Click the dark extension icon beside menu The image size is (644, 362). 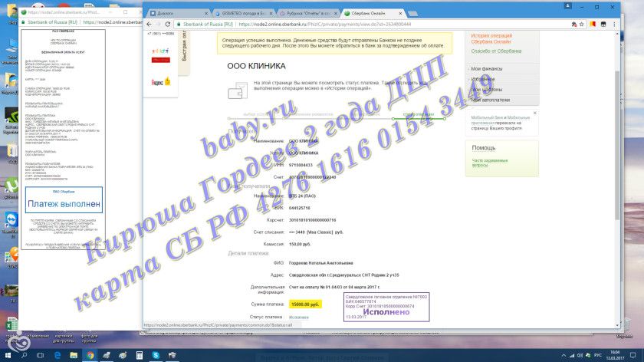pyautogui.click(x=603, y=25)
